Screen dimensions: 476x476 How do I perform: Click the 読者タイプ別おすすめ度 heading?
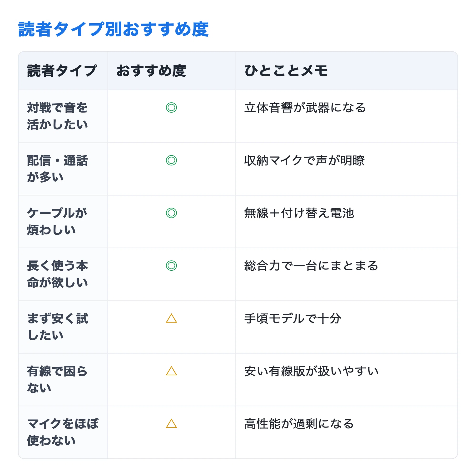(x=114, y=29)
